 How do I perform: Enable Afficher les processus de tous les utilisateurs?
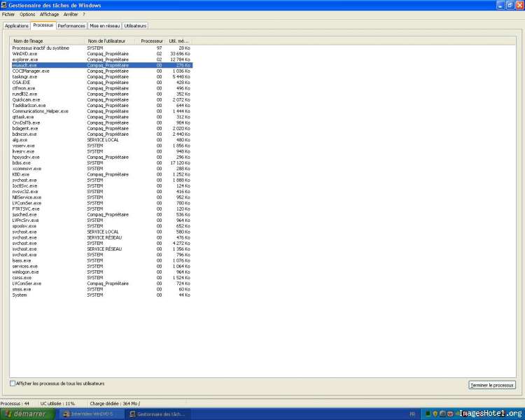[13, 384]
